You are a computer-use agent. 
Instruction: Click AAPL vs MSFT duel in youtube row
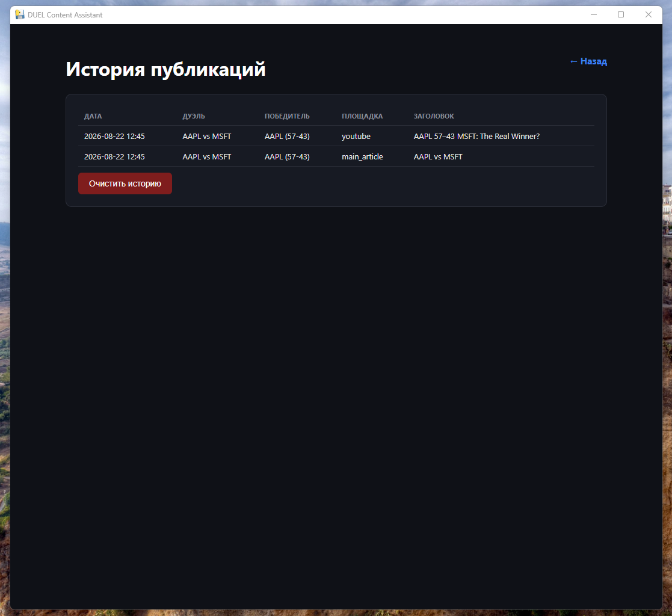pos(206,137)
